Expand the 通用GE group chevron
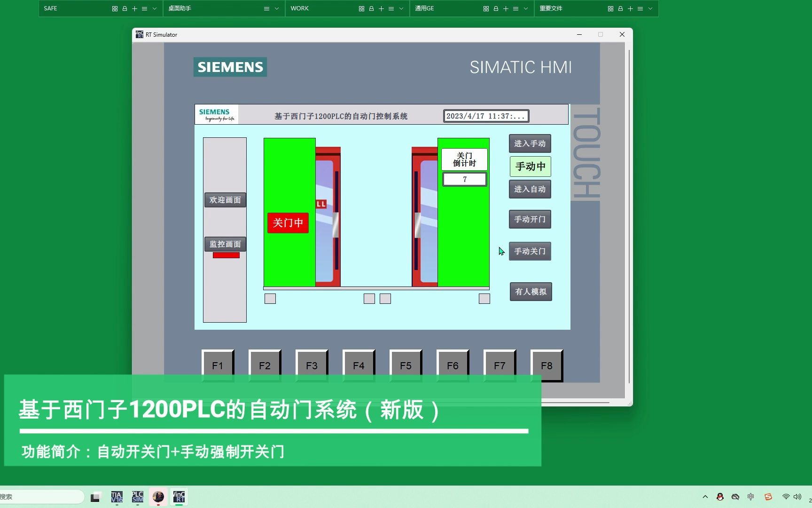 (525, 8)
